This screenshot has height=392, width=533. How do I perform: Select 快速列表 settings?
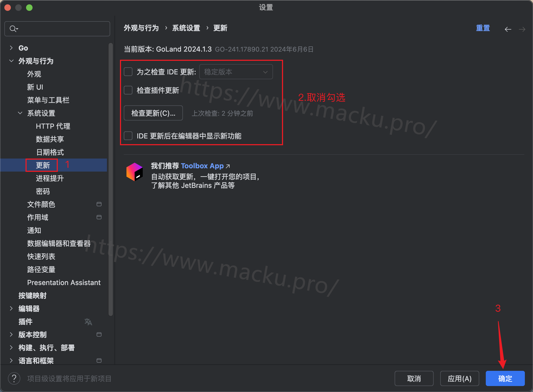(x=41, y=256)
